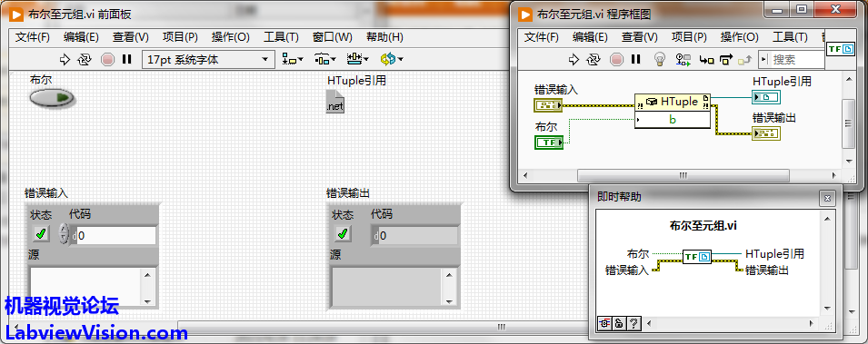
Task: Click Abort Execution button in front panel toolbar
Action: coord(107,60)
